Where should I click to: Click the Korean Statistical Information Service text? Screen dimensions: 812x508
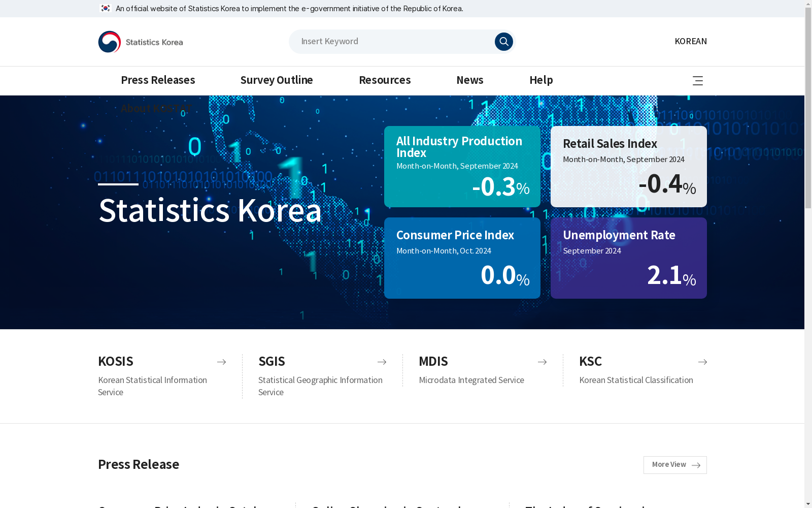pos(152,386)
